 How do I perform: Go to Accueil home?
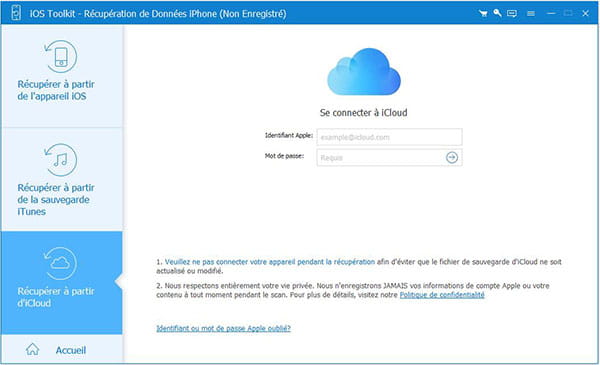[x=62, y=349]
